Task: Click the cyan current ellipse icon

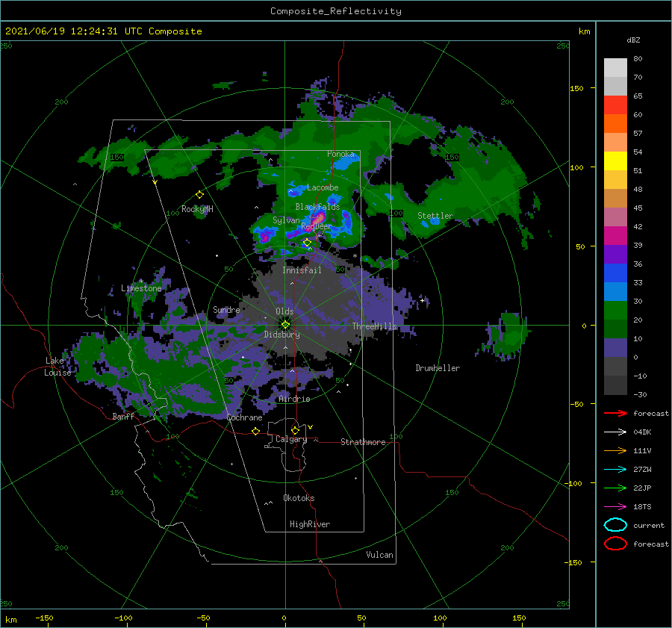Action: click(x=615, y=525)
